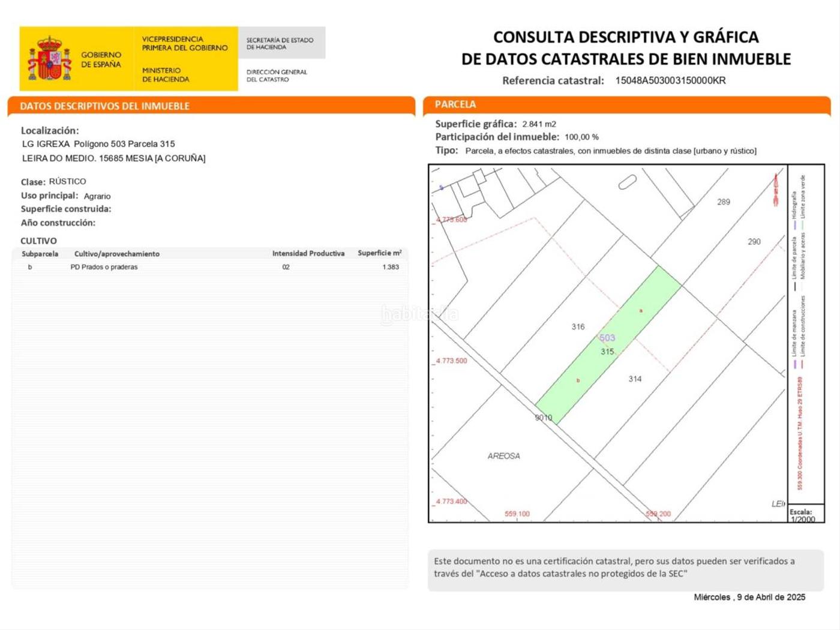The height and width of the screenshot is (630, 840).
Task: Click the Spanish coat of arms emblem
Action: [50, 59]
